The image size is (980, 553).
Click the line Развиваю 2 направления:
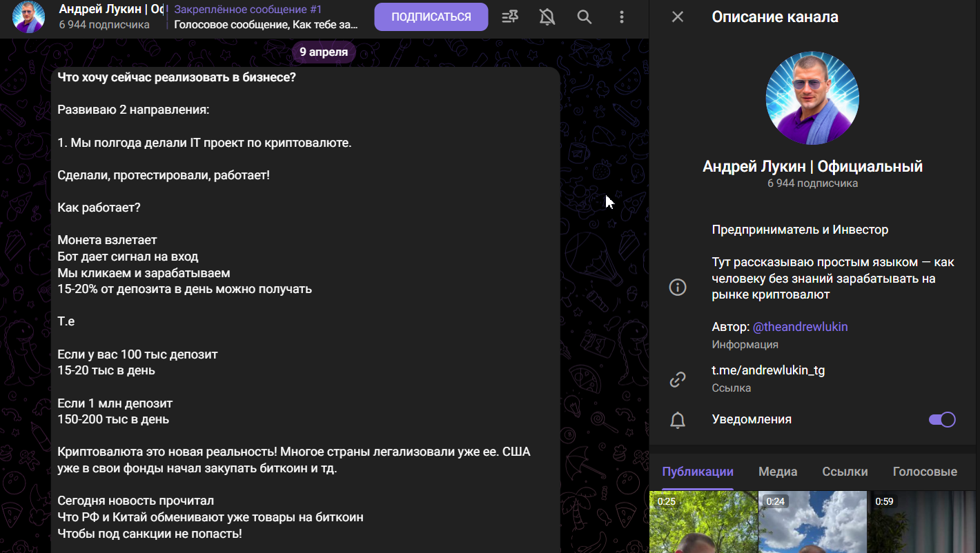(x=133, y=110)
